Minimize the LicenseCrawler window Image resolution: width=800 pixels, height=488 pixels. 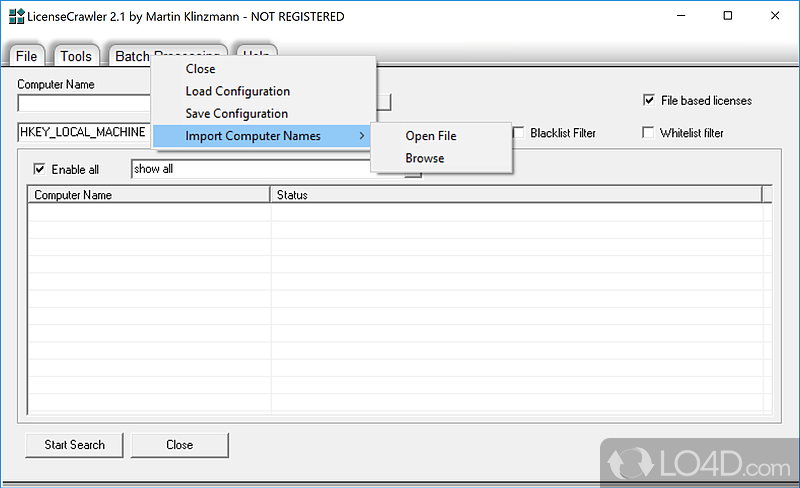681,16
